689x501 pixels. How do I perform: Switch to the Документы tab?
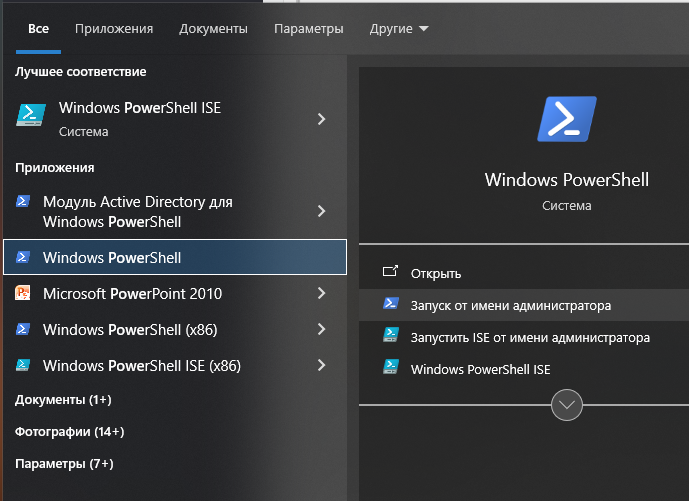click(x=213, y=29)
